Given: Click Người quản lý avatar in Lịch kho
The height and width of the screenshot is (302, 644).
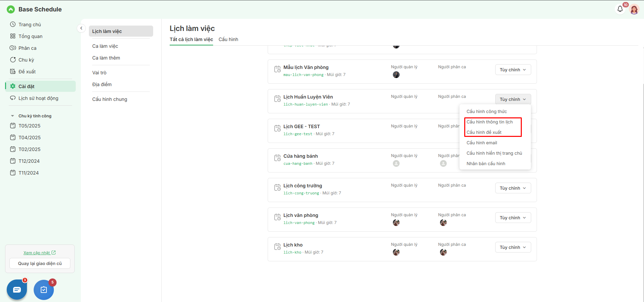Looking at the screenshot, I should 396,252.
